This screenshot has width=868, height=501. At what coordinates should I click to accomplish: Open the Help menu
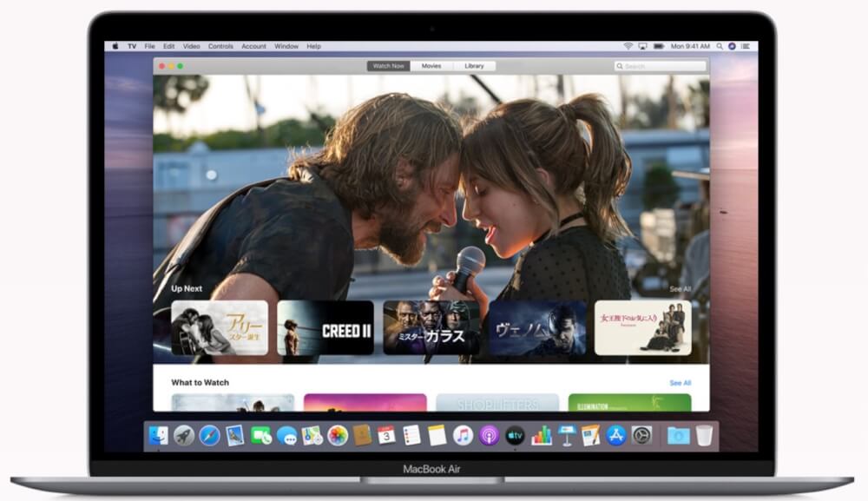pyautogui.click(x=313, y=47)
